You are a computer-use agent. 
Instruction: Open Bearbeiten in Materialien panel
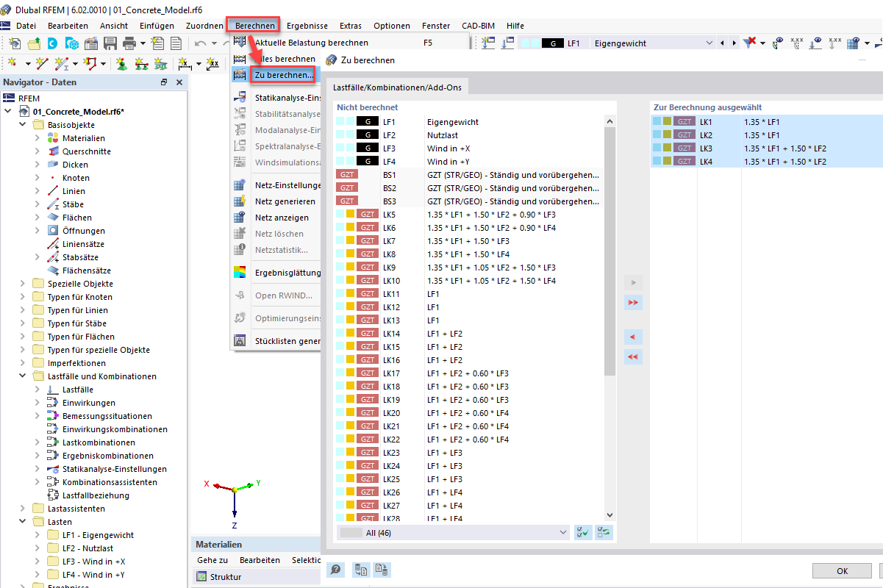point(260,560)
